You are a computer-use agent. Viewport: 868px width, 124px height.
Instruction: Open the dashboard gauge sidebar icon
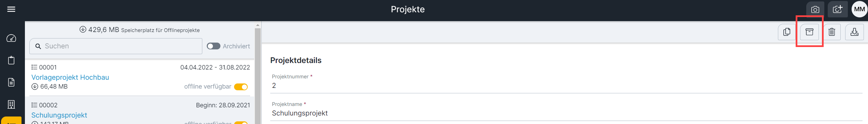coord(11,38)
